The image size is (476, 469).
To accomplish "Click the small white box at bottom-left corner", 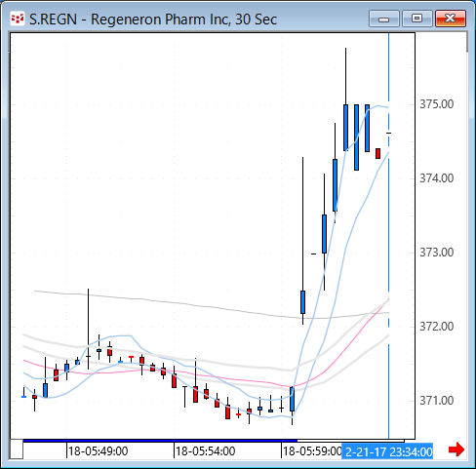I will (17, 449).
